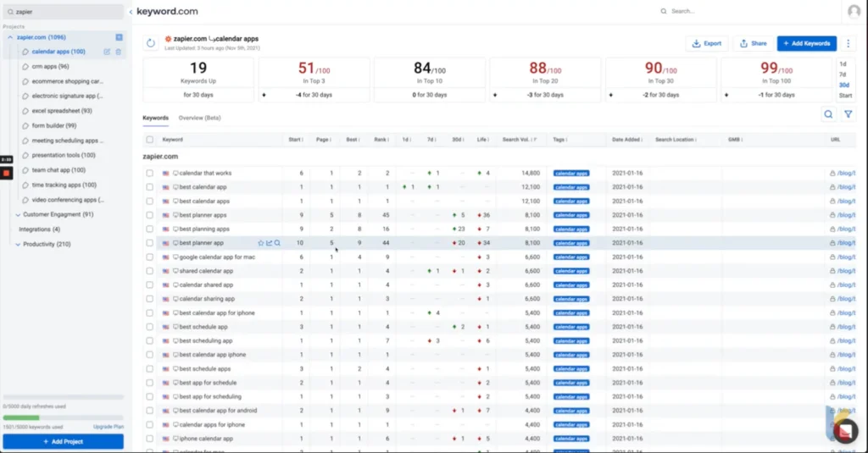Screen dimensions: 868x453
Task: Open the three-dot more options menu
Action: click(848, 43)
